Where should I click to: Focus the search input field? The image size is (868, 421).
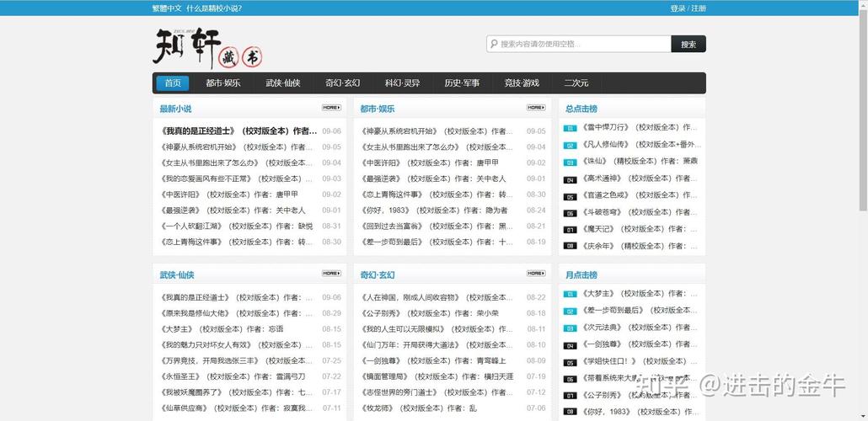pyautogui.click(x=578, y=45)
